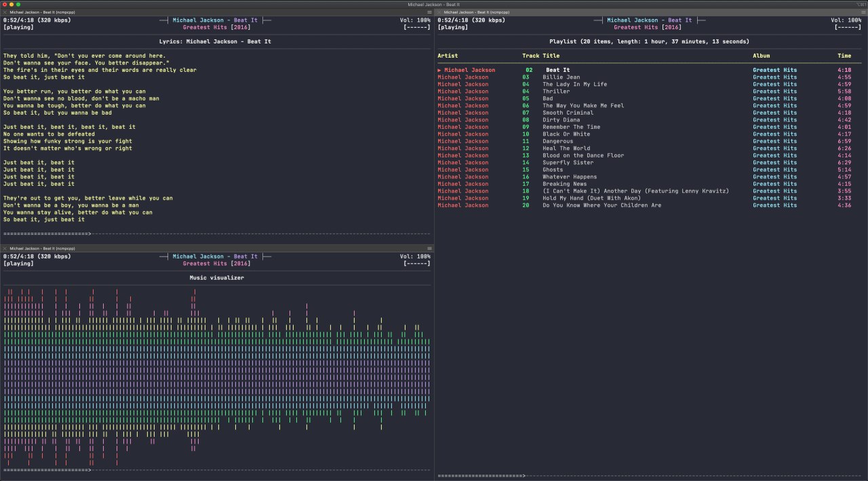Screen dimensions: 868x481
Task: Click 0:52/4:18 (320 kbps) in the playlist pane
Action: coord(471,20)
